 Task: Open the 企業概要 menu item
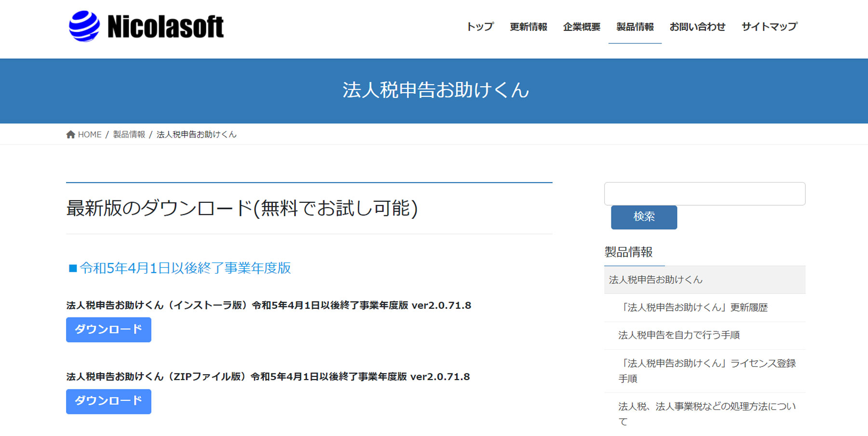pyautogui.click(x=582, y=27)
